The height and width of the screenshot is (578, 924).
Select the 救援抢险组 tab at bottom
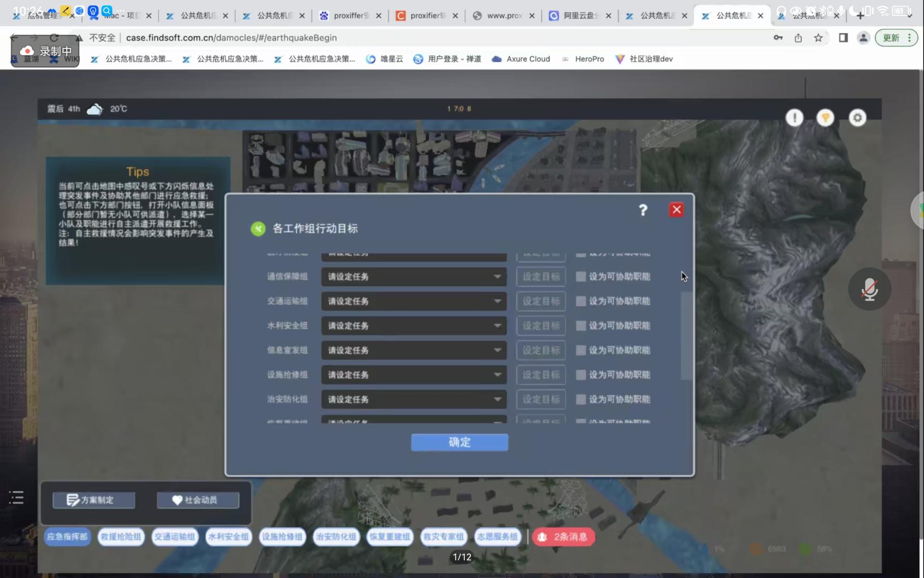point(121,537)
